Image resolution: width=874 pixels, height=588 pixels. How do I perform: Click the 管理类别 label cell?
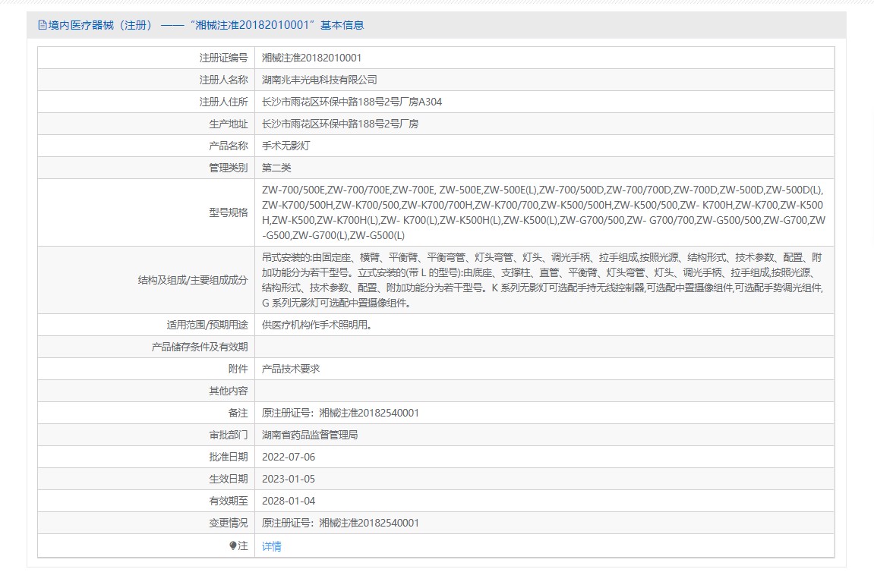click(146, 168)
